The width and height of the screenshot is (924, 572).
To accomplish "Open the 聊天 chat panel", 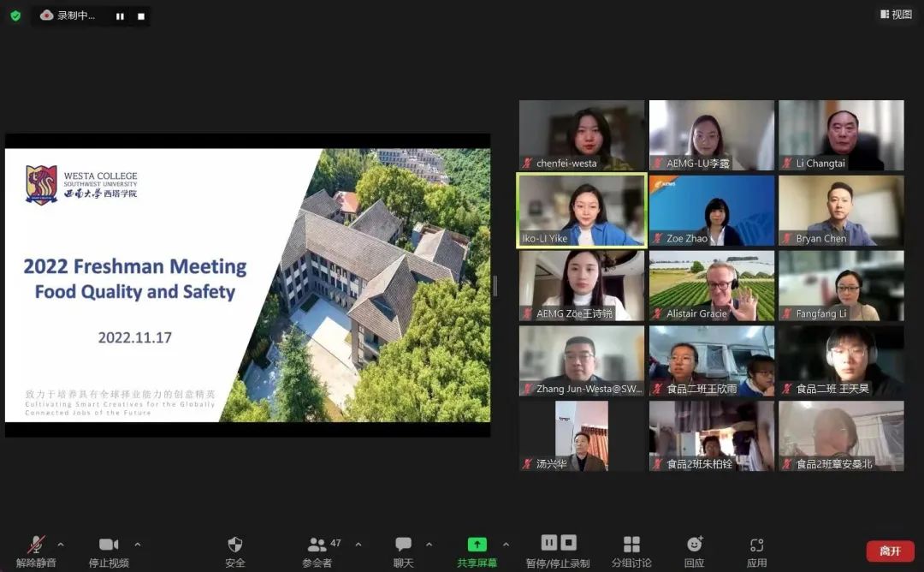I will tap(403, 545).
